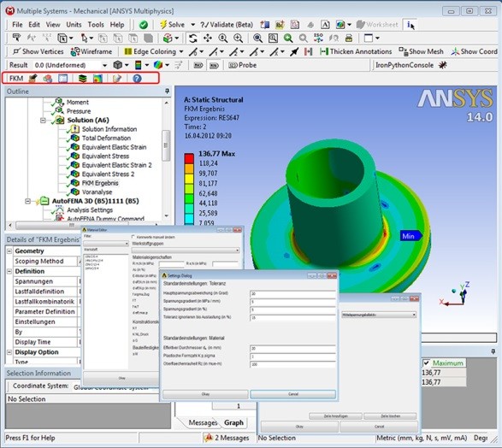Click the Min probe label on model

pyautogui.click(x=410, y=236)
